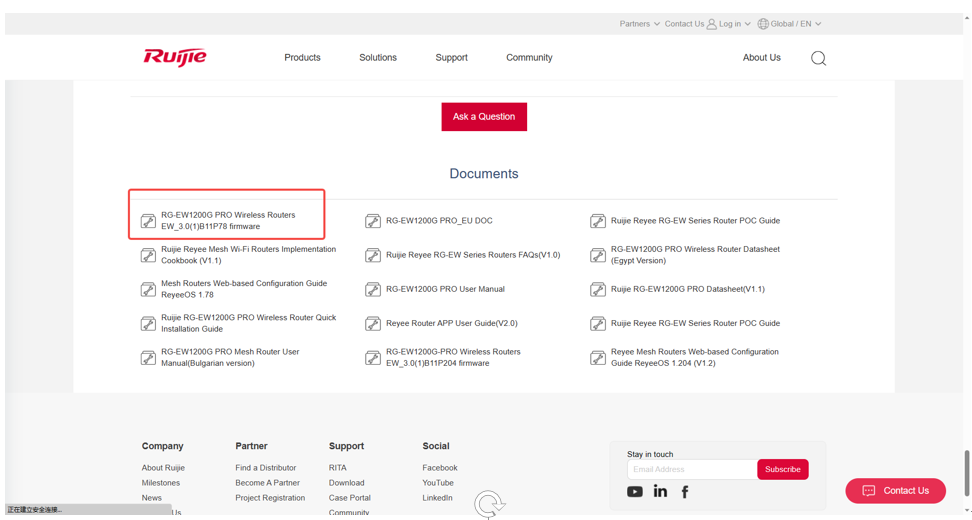The image size is (972, 520).
Task: Click Contact Us in the top bar
Action: coord(684,24)
